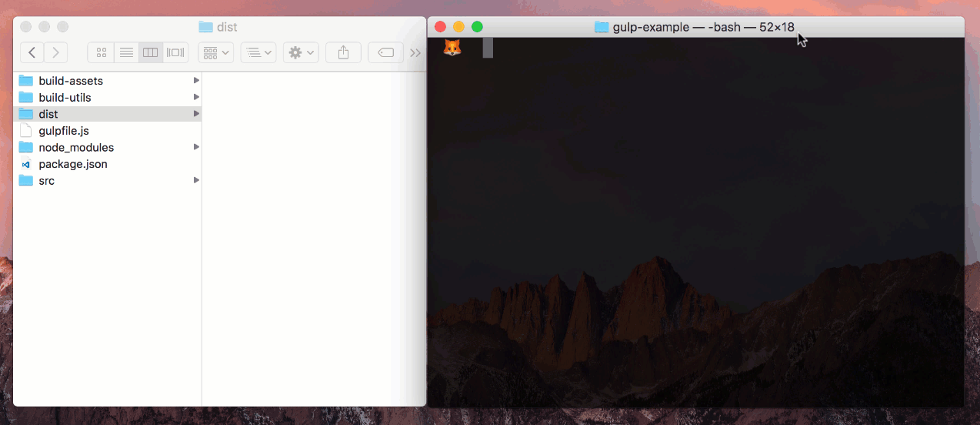This screenshot has width=980, height=425.
Task: Open the group-by sorting dropdown
Action: (258, 52)
